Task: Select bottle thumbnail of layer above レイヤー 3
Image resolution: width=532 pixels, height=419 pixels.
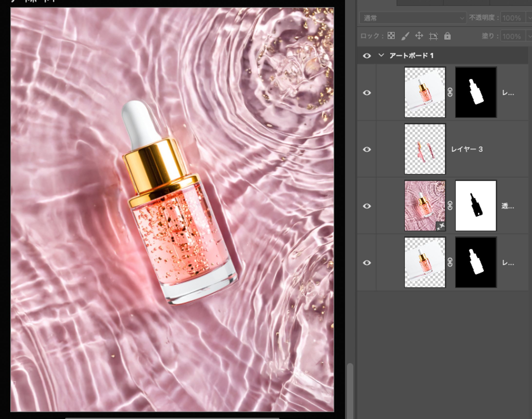Action: pyautogui.click(x=425, y=92)
